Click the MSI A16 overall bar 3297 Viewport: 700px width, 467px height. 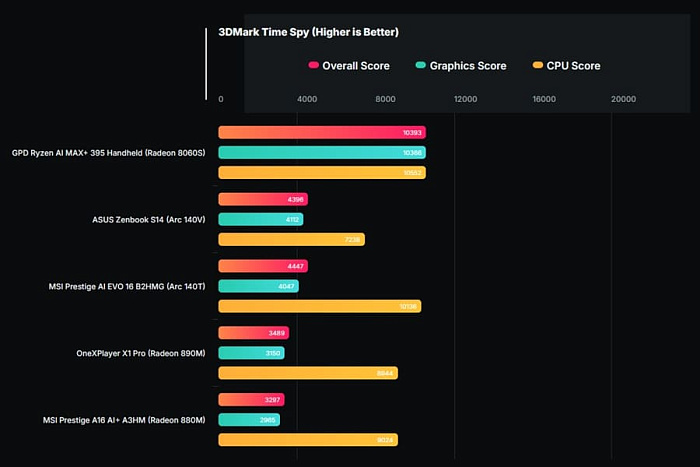[x=251, y=400]
